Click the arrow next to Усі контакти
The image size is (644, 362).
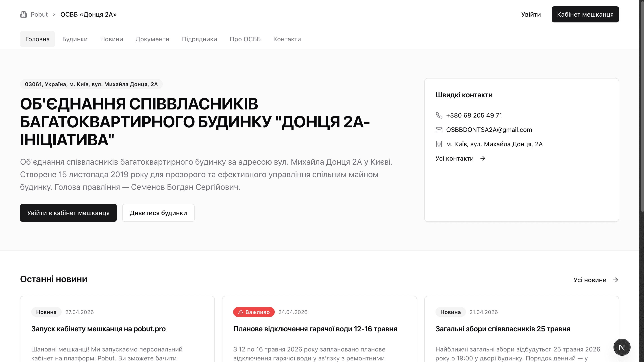coord(483,159)
